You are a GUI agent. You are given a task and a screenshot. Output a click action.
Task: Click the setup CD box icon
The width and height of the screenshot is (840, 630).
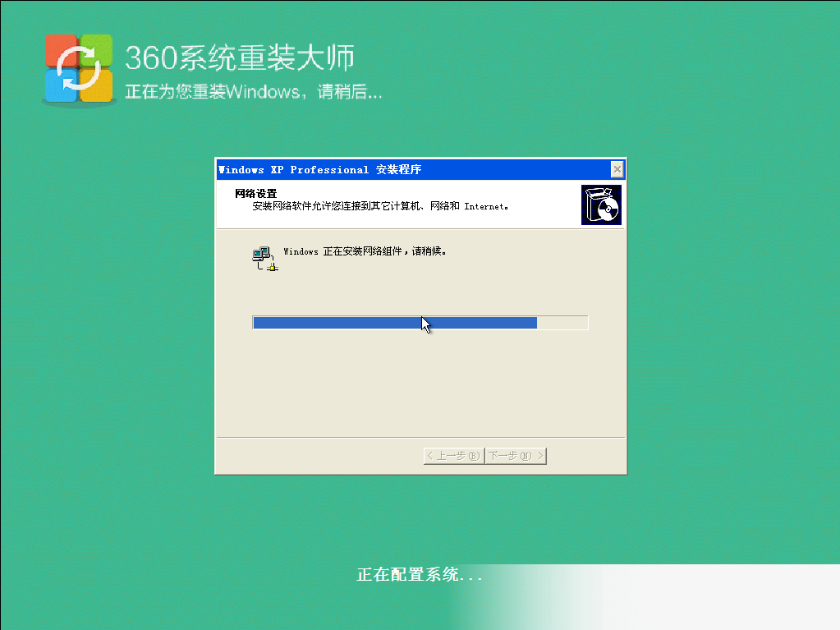(x=601, y=205)
